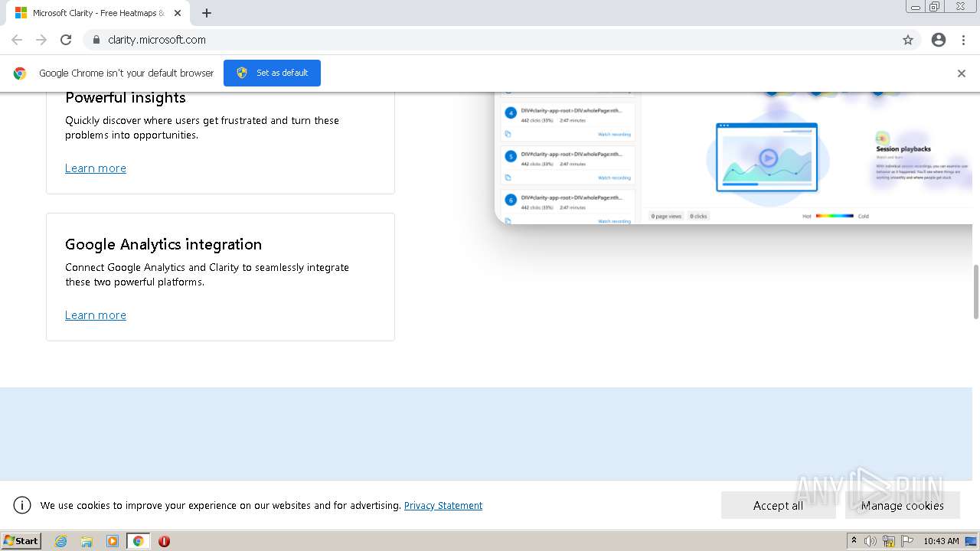Click Watch recording for item 5
Viewport: 980px width, 551px height.
[614, 178]
